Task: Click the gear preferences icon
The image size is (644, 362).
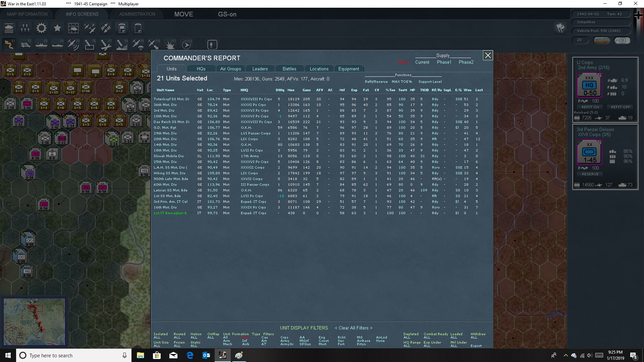Action: [x=41, y=28]
